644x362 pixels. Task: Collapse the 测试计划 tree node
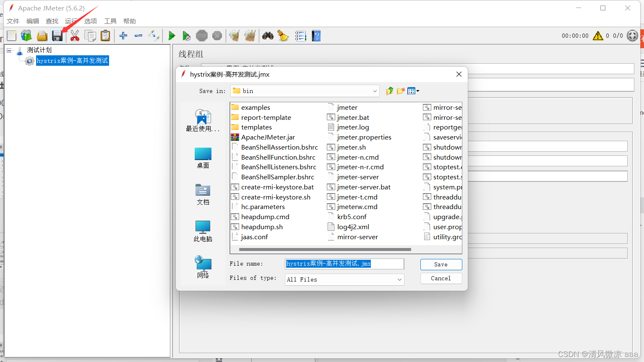pos(9,50)
